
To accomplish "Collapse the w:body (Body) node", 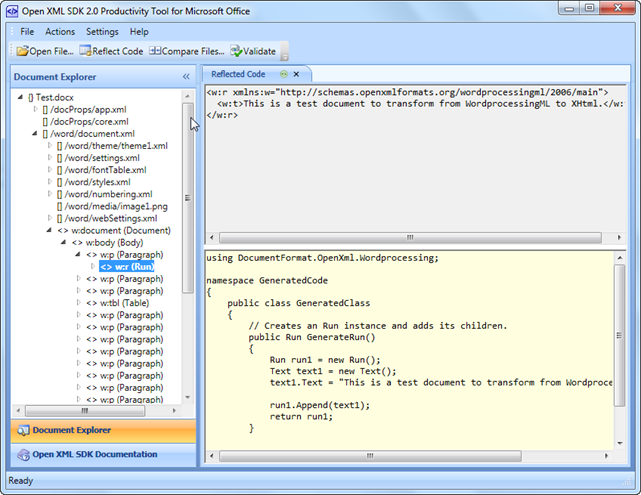I will tap(63, 242).
